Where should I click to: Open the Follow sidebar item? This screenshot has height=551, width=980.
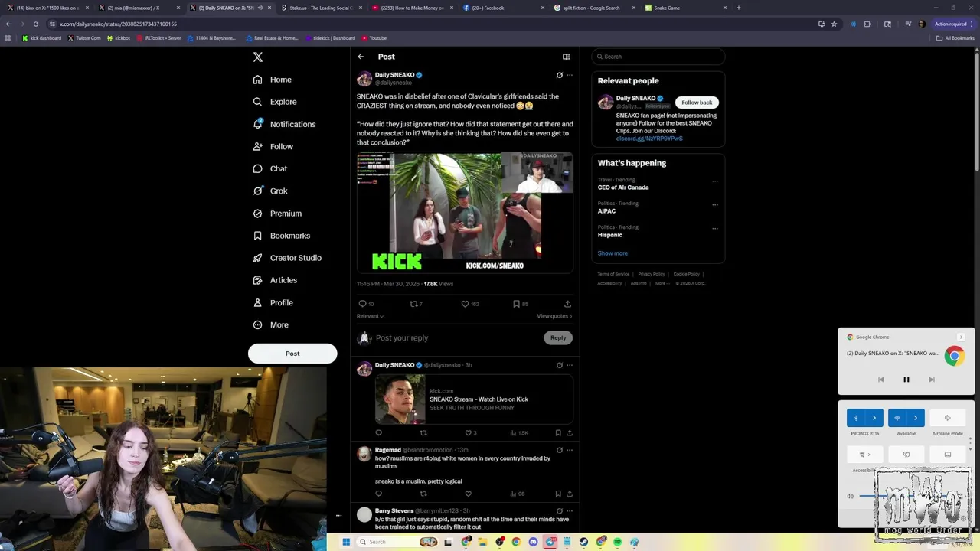point(273,146)
